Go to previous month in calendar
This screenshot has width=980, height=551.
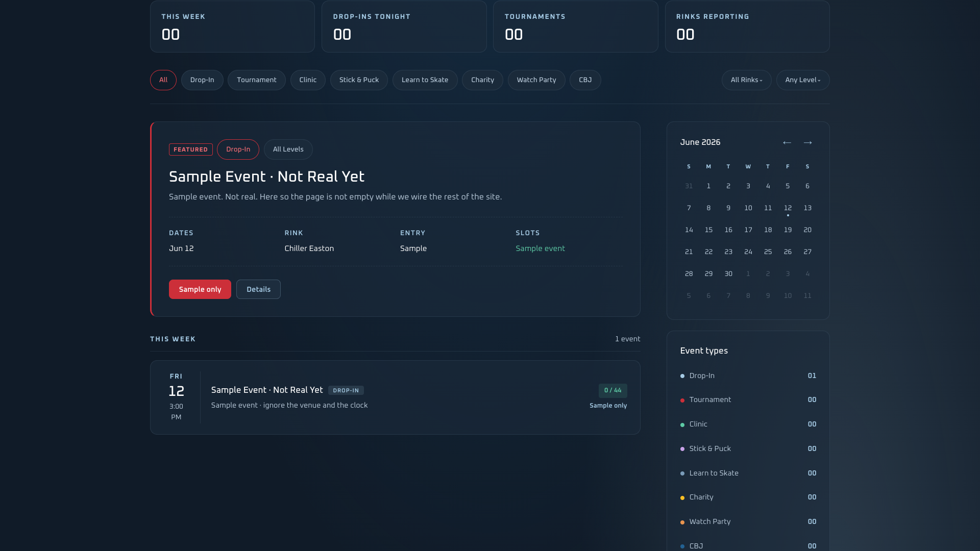787,142
